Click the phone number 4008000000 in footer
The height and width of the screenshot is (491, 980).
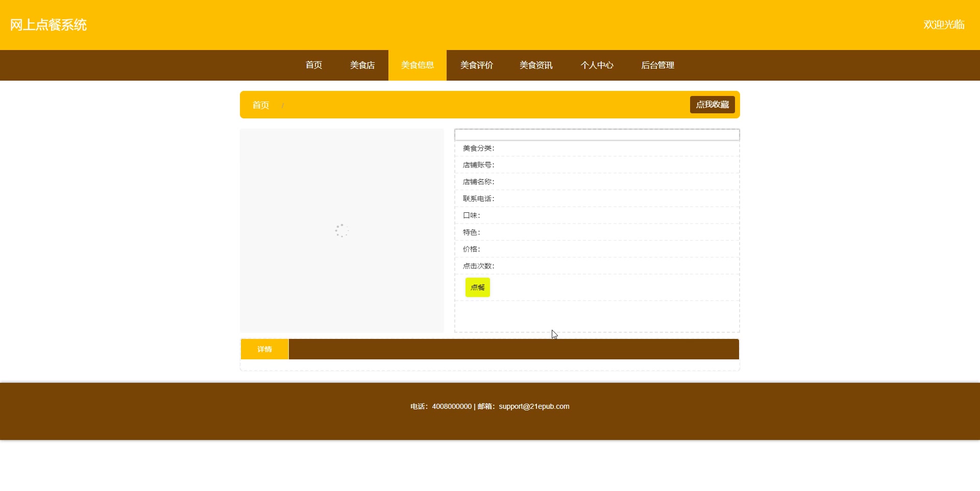pos(452,407)
